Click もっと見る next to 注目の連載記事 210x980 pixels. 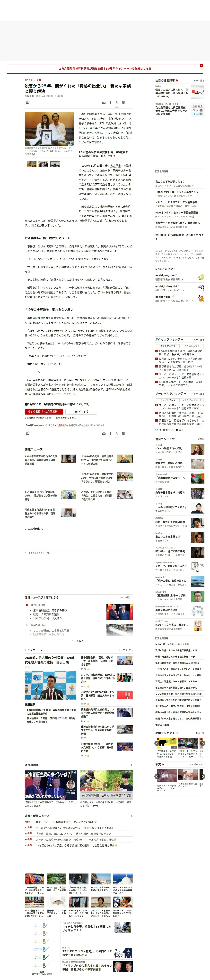coord(199,81)
